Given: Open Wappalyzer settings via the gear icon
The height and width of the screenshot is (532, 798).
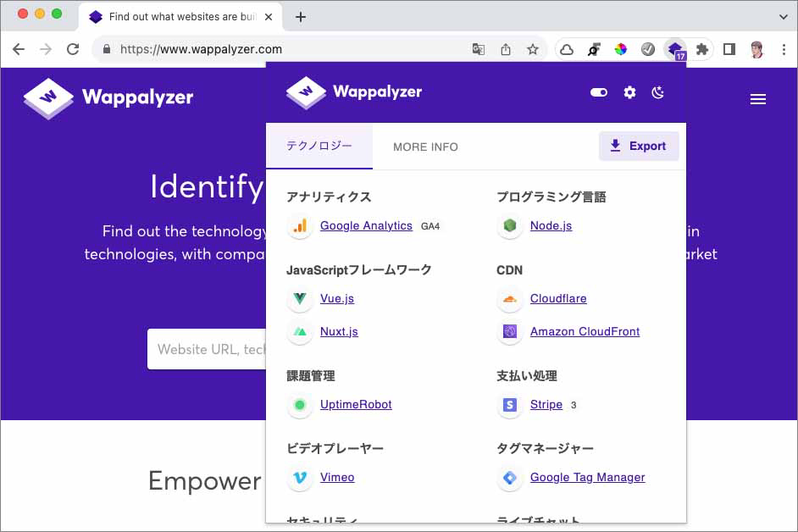Looking at the screenshot, I should pos(629,92).
